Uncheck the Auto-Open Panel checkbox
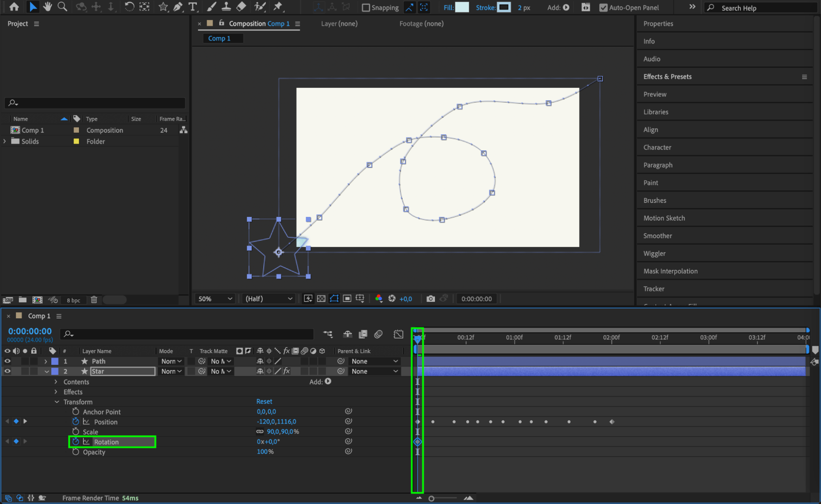The height and width of the screenshot is (504, 821). 603,7
